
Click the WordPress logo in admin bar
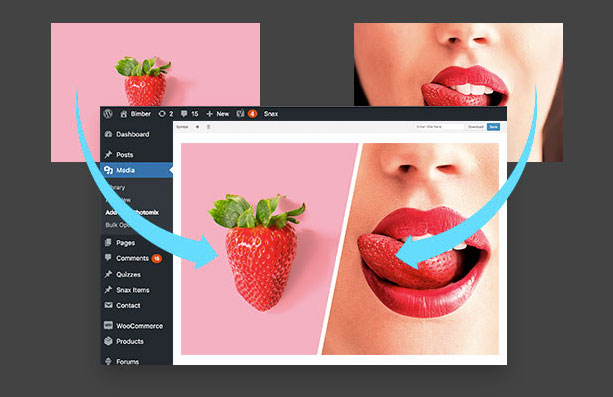coord(108,114)
